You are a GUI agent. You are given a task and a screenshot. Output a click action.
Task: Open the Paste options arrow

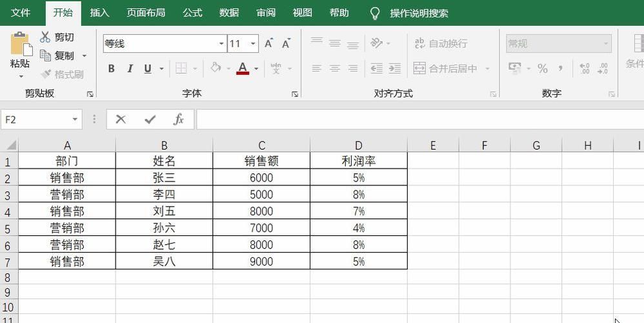(21, 76)
